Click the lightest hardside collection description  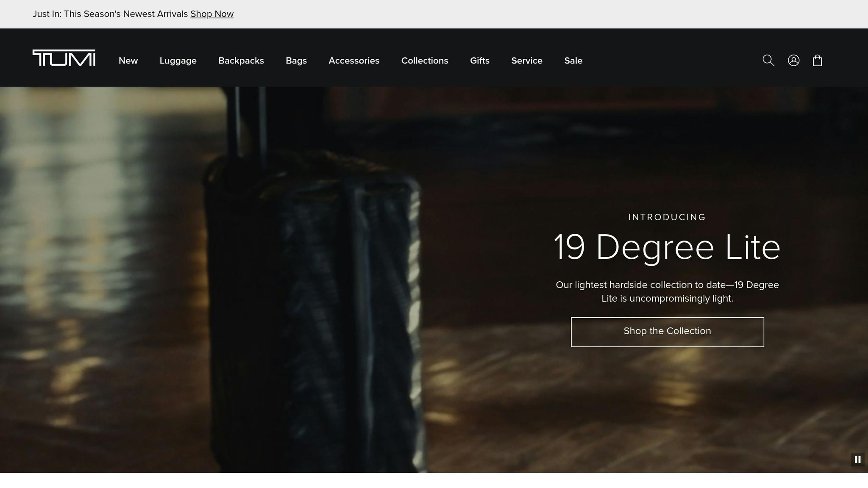pos(668,291)
